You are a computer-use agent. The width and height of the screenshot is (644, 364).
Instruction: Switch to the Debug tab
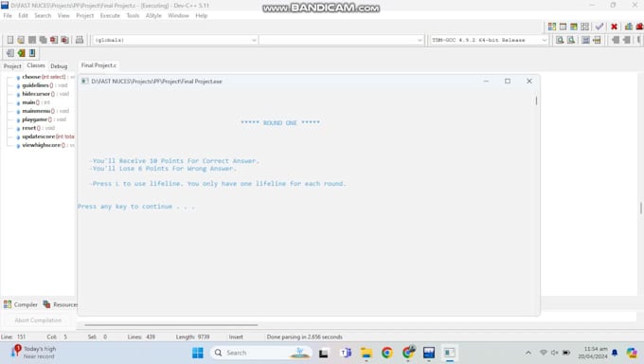[59, 66]
